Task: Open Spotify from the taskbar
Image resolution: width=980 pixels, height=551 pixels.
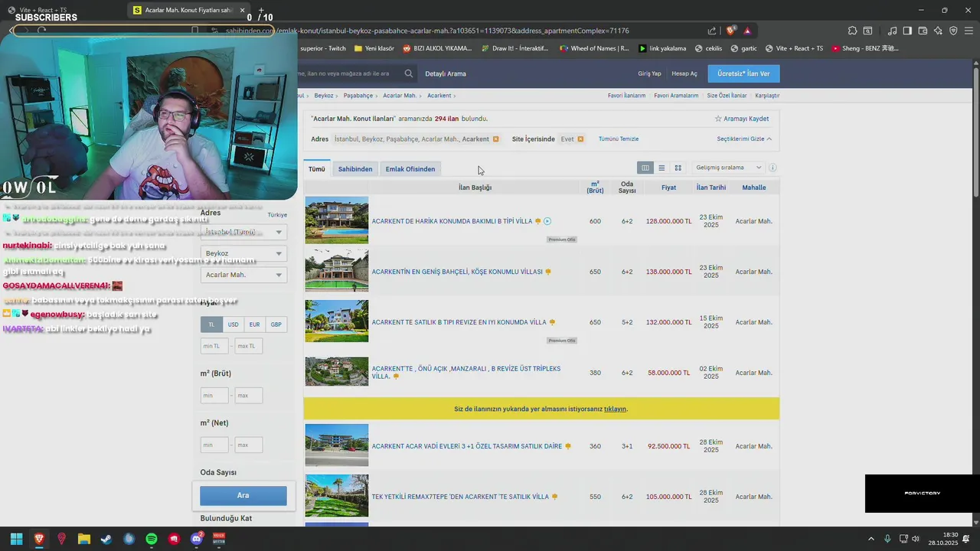Action: click(152, 539)
